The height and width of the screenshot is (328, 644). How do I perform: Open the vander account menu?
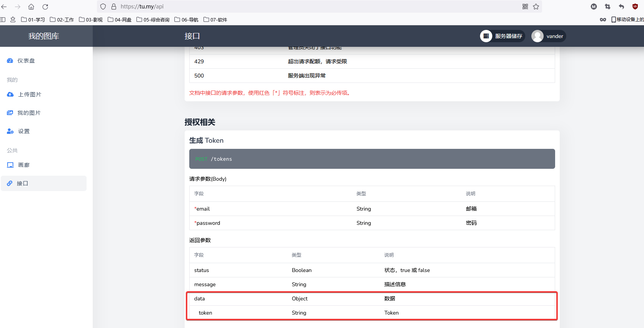549,36
